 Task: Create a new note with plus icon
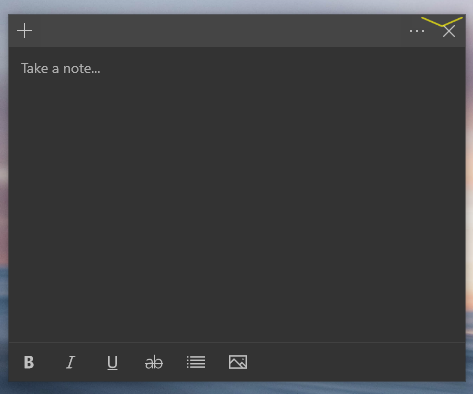point(24,31)
